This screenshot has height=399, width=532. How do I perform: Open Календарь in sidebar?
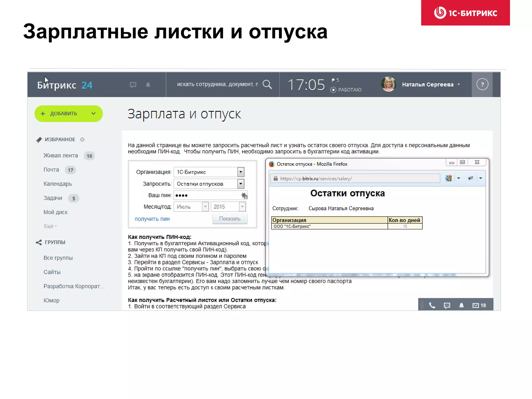58,184
